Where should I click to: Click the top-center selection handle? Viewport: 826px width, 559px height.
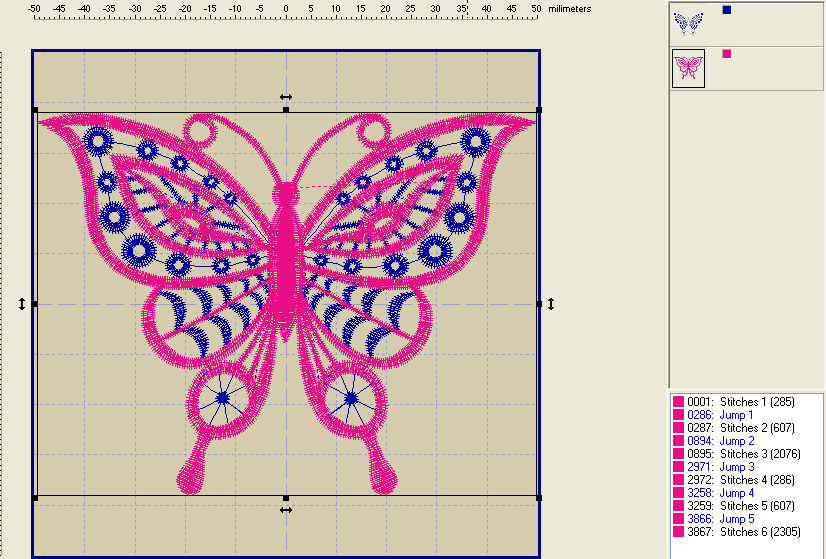[x=286, y=110]
